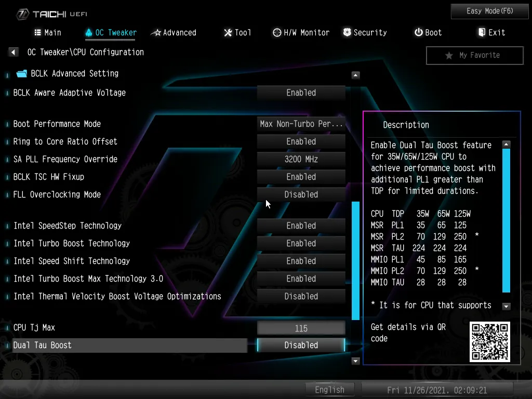
Task: Click the QR code image
Action: (x=489, y=342)
